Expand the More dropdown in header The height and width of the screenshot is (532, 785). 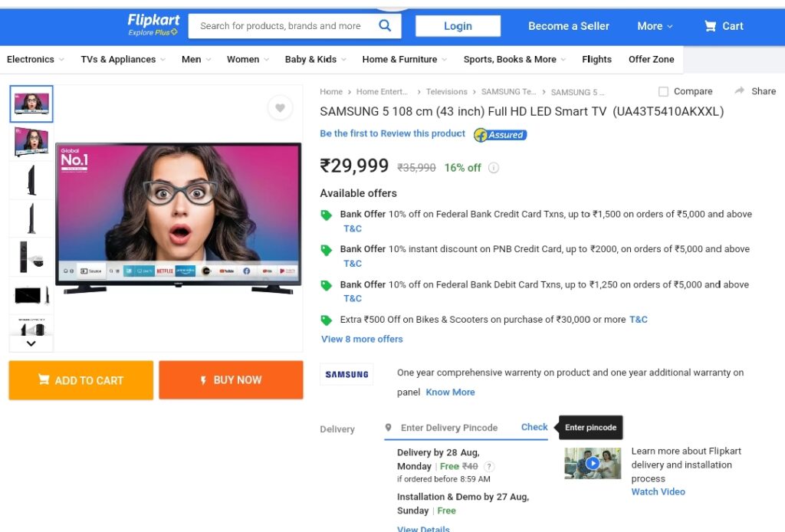tap(655, 26)
